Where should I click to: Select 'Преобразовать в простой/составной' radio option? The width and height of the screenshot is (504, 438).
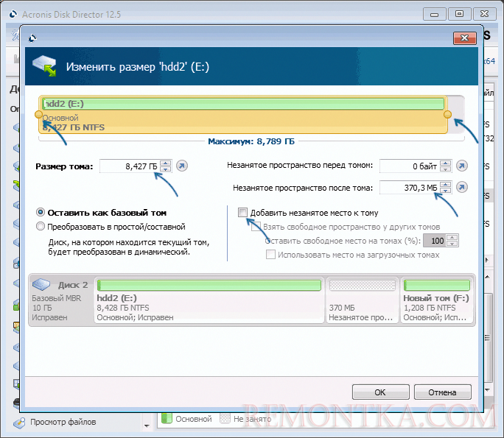point(41,227)
